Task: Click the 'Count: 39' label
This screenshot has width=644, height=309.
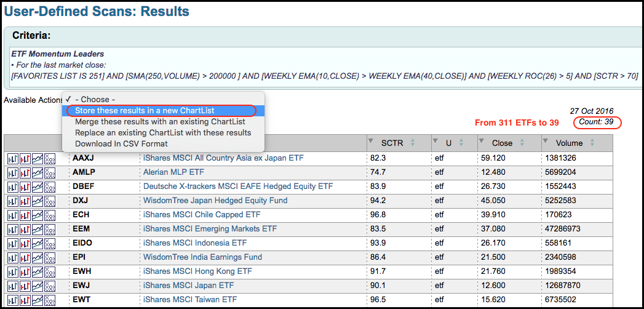Action: click(x=597, y=122)
